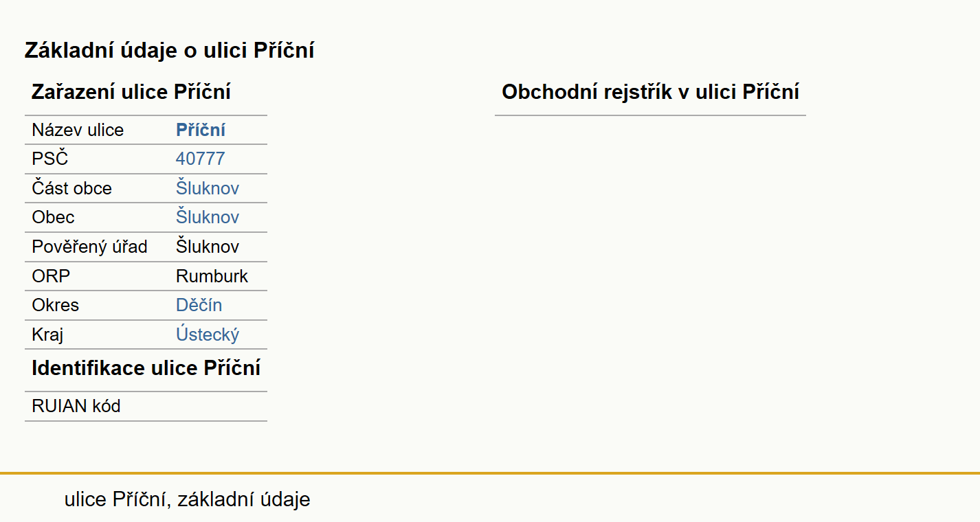Click the PSČ row label
Viewport: 980px width, 522px height.
pyautogui.click(x=50, y=159)
